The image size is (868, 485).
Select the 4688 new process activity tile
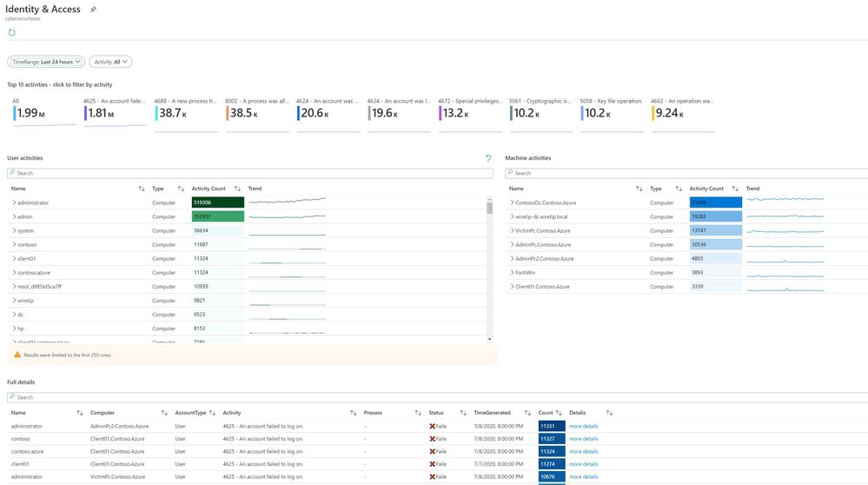pyautogui.click(x=186, y=114)
